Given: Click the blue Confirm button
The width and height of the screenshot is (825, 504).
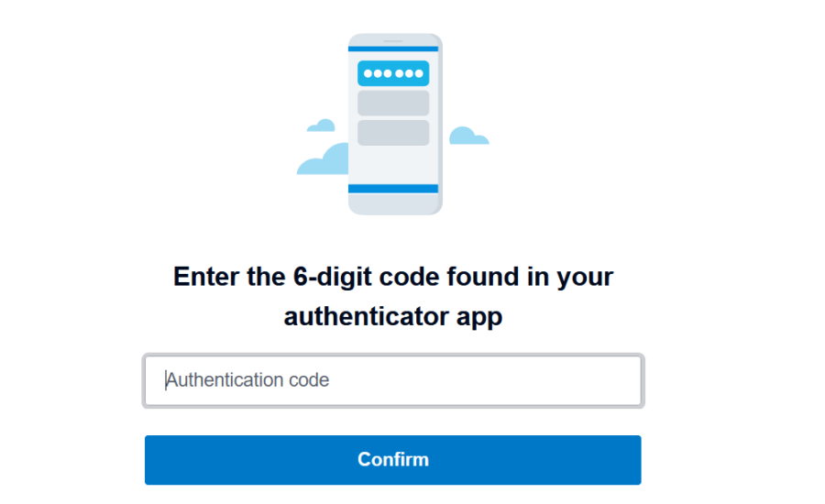Looking at the screenshot, I should 393,460.
